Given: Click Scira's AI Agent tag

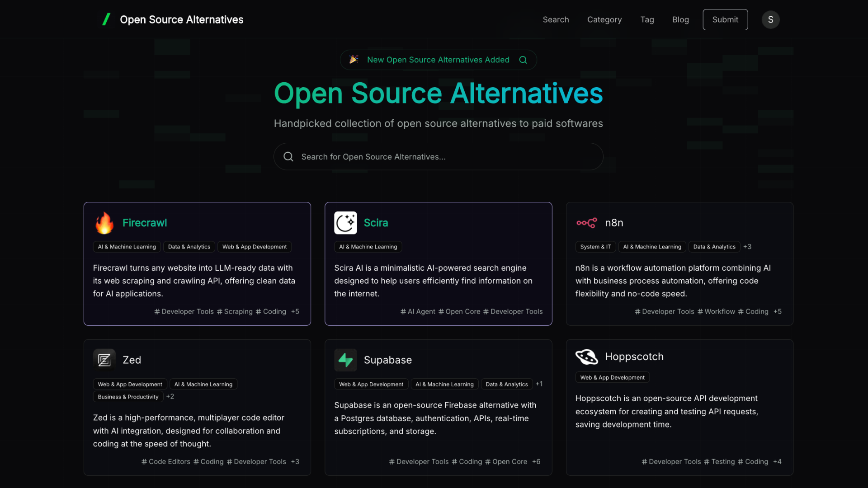Looking at the screenshot, I should point(418,311).
